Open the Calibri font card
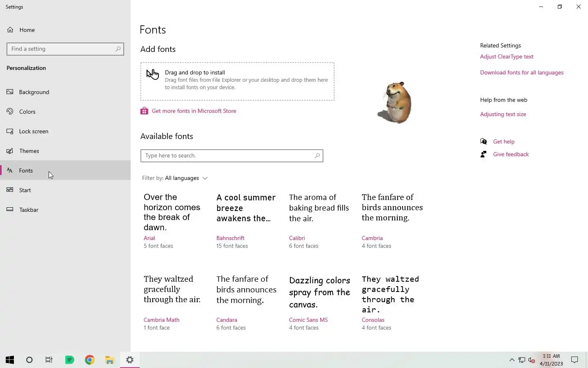This screenshot has height=368, width=588. coord(319,221)
